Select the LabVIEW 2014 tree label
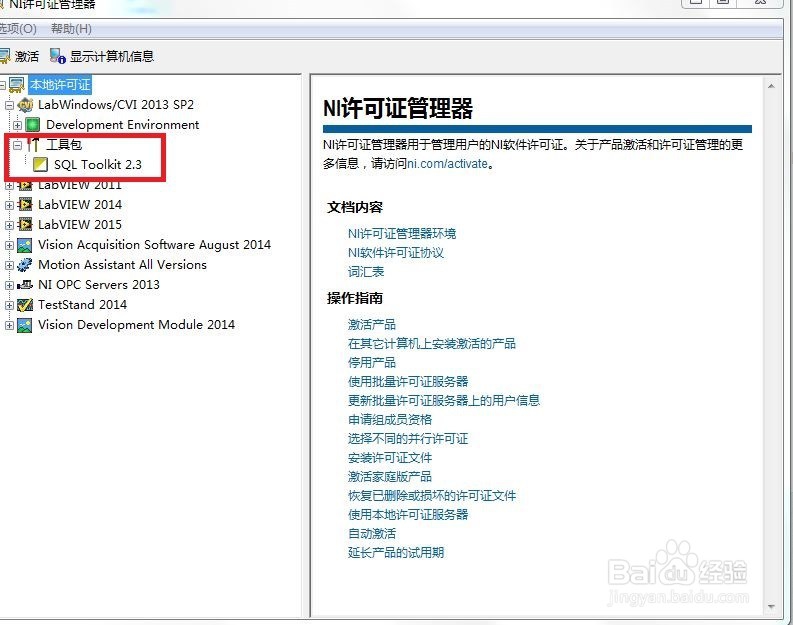Viewport: 793px width, 625px height. click(x=80, y=205)
